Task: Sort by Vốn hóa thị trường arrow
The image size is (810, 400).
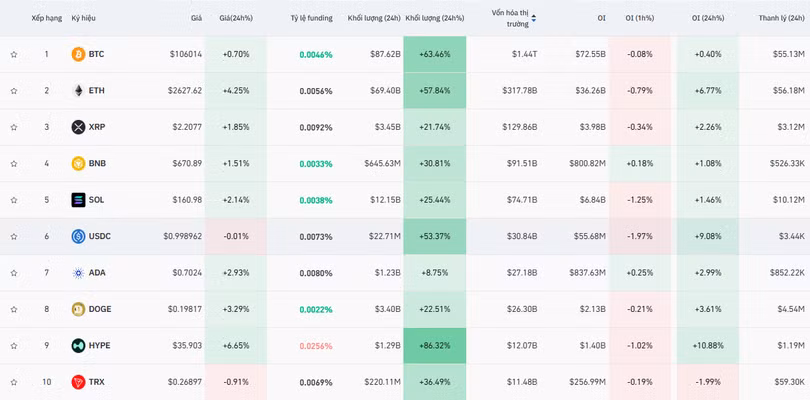Action: 533,18
